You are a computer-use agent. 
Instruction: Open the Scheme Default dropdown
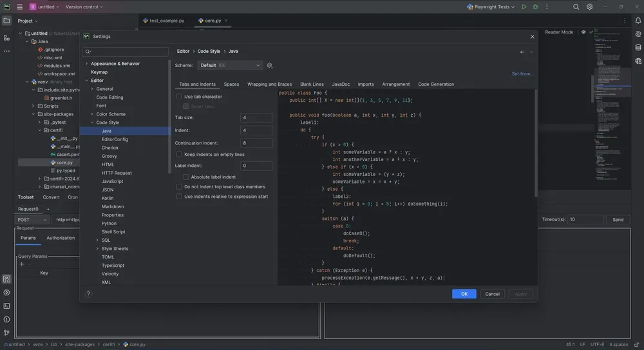click(x=230, y=65)
